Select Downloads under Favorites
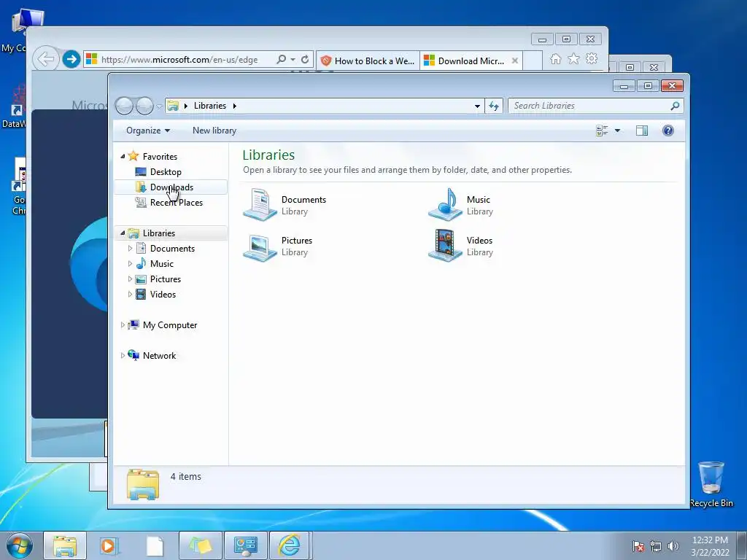The height and width of the screenshot is (560, 747). [x=171, y=187]
